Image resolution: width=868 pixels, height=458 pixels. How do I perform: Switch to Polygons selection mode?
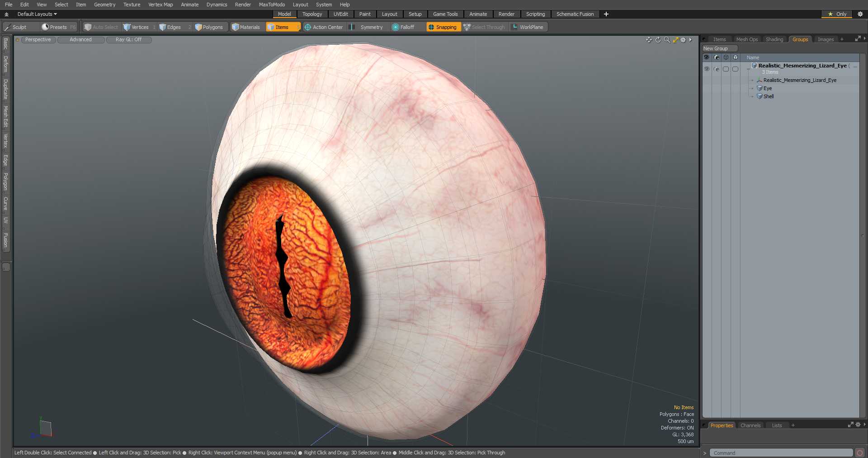tap(209, 27)
